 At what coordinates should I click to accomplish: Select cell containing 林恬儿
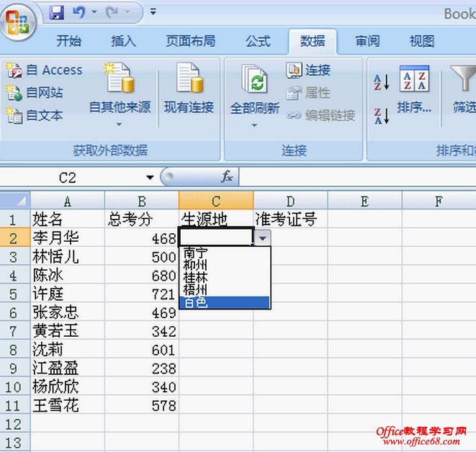[x=68, y=256]
